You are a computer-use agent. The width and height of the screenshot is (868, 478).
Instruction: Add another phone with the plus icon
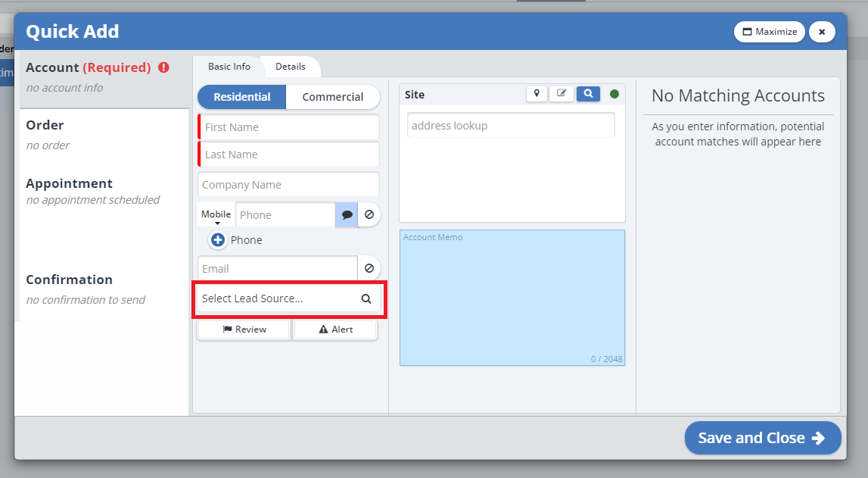click(218, 240)
